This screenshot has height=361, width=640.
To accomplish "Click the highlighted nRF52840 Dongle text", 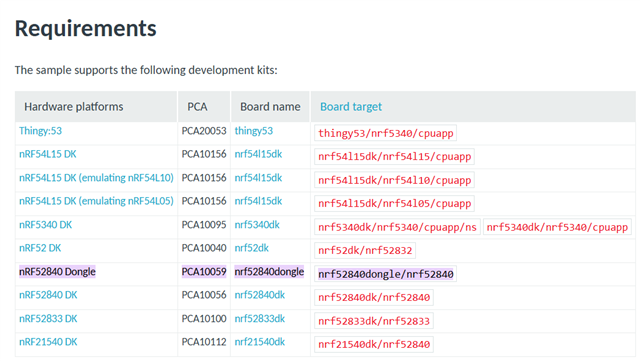I will (57, 272).
